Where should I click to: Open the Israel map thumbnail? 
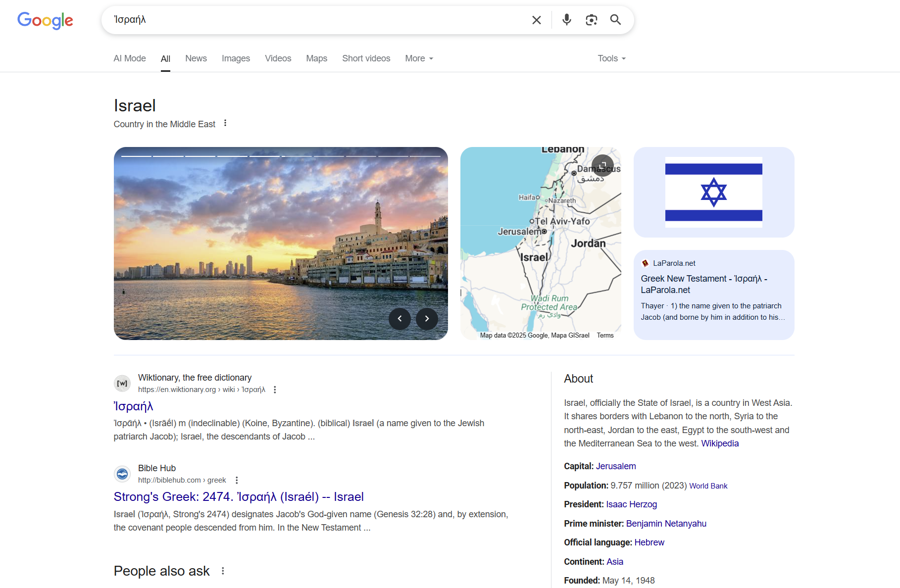[x=541, y=244]
